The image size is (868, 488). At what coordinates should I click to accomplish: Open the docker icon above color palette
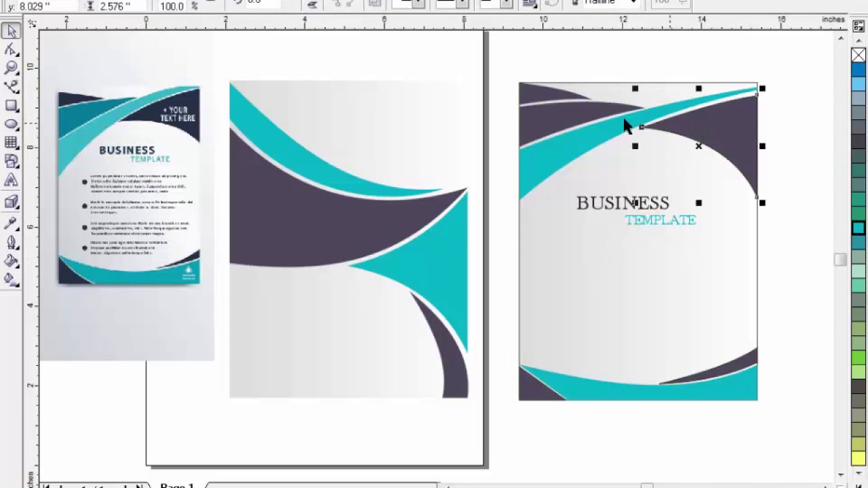pyautogui.click(x=859, y=28)
